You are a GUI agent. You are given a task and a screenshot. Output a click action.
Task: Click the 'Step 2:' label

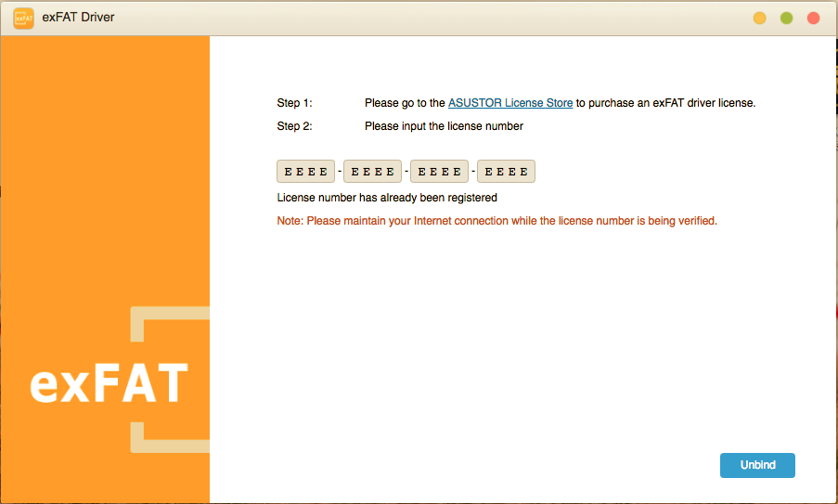(x=294, y=126)
